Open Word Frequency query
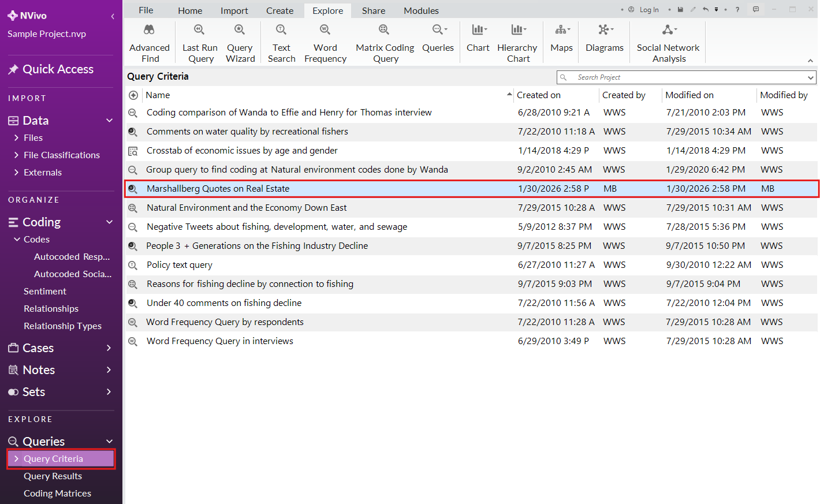This screenshot has width=820, height=504. (325, 43)
